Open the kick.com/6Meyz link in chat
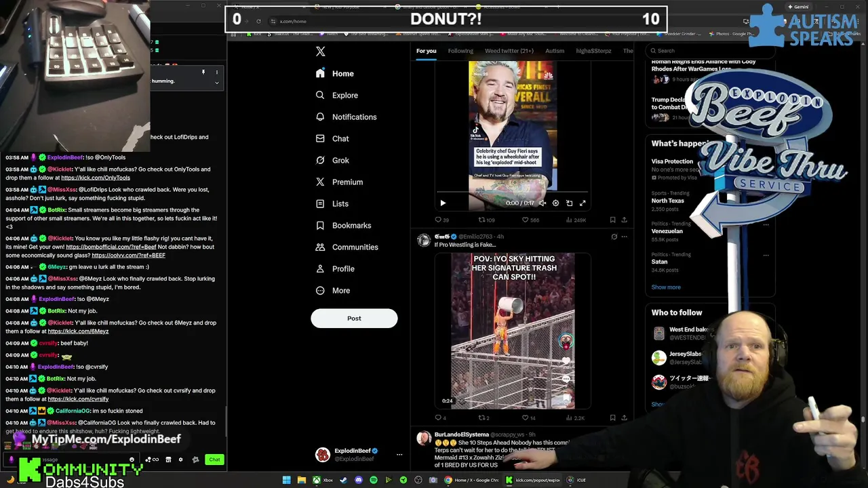Screen dimensions: 868x488 click(78, 331)
